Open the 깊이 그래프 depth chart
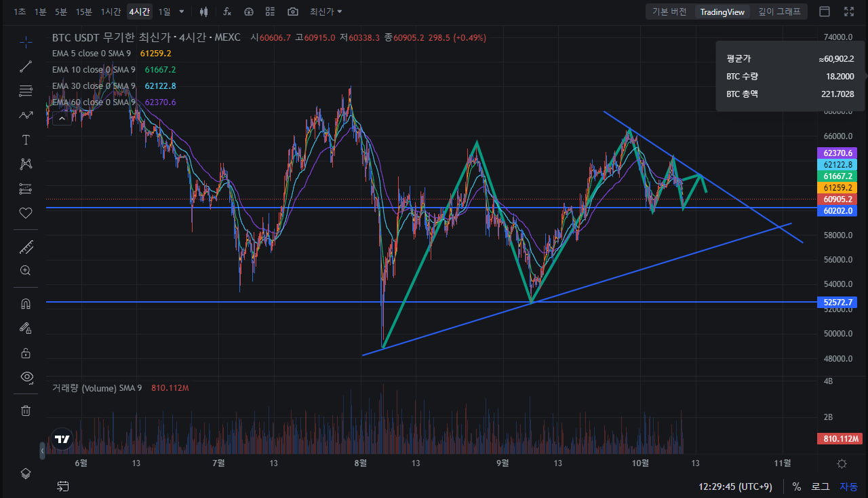This screenshot has height=498, width=868. click(x=779, y=12)
